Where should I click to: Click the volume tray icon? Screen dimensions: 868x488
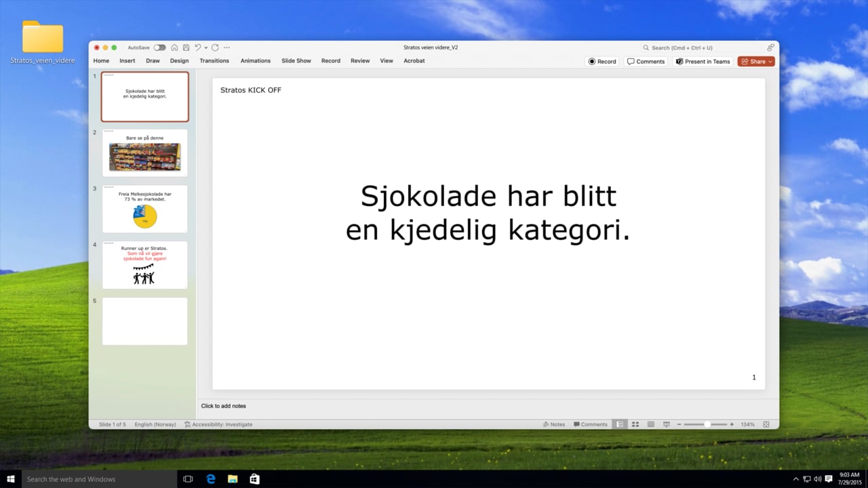point(817,479)
